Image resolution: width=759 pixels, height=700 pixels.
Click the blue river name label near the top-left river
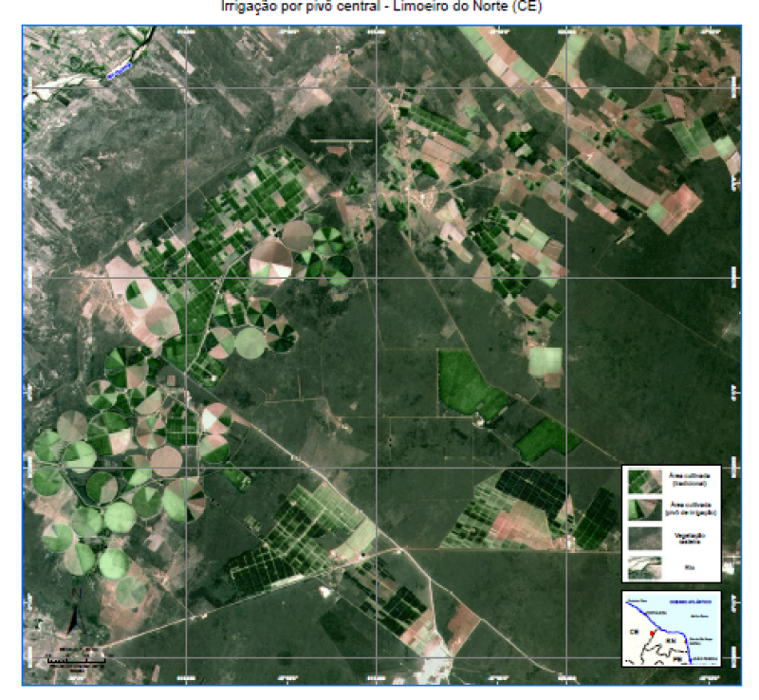pyautogui.click(x=119, y=71)
